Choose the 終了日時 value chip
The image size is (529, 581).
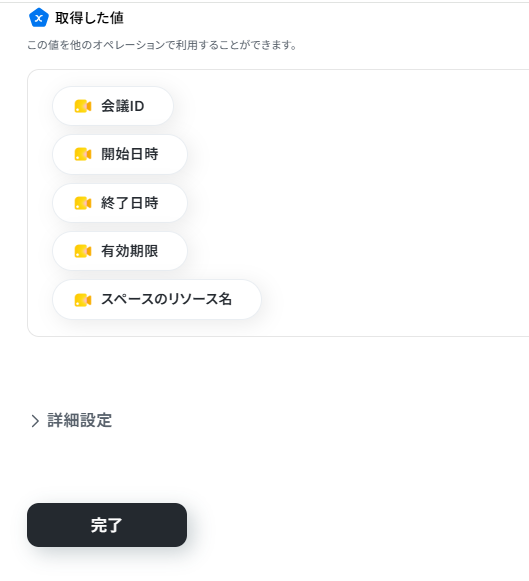[120, 203]
